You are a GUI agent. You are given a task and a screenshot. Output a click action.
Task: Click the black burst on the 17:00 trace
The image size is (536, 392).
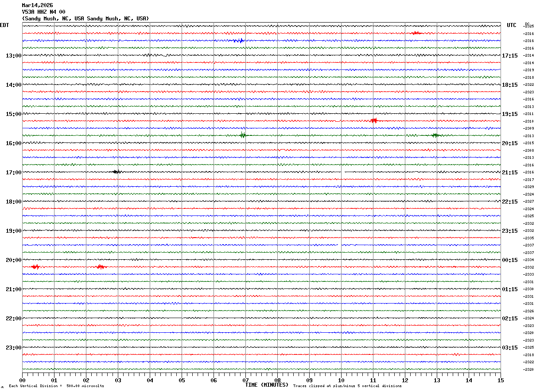pyautogui.click(x=117, y=172)
